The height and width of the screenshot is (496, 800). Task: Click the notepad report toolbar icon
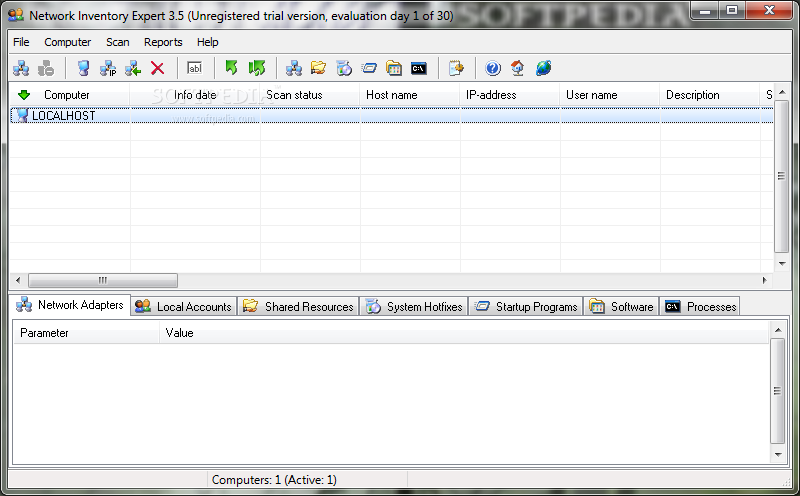click(456, 68)
